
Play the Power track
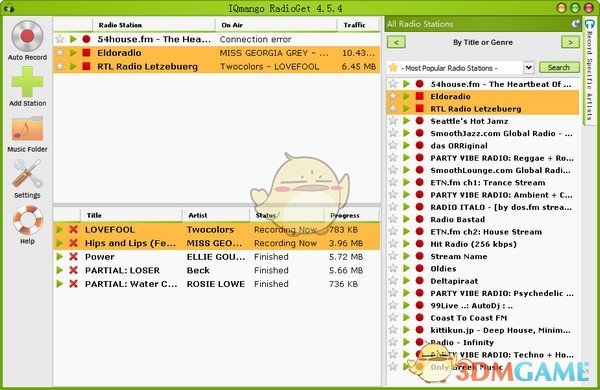(x=59, y=257)
